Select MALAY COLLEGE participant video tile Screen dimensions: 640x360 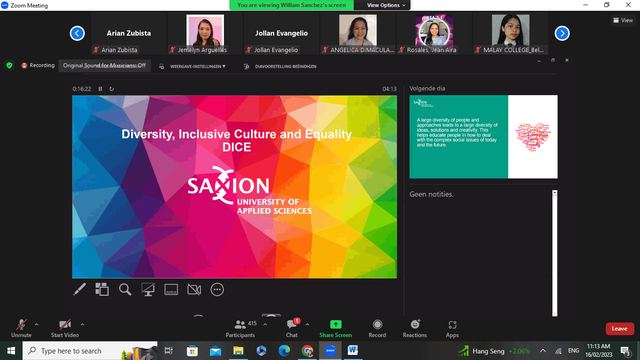pos(510,34)
